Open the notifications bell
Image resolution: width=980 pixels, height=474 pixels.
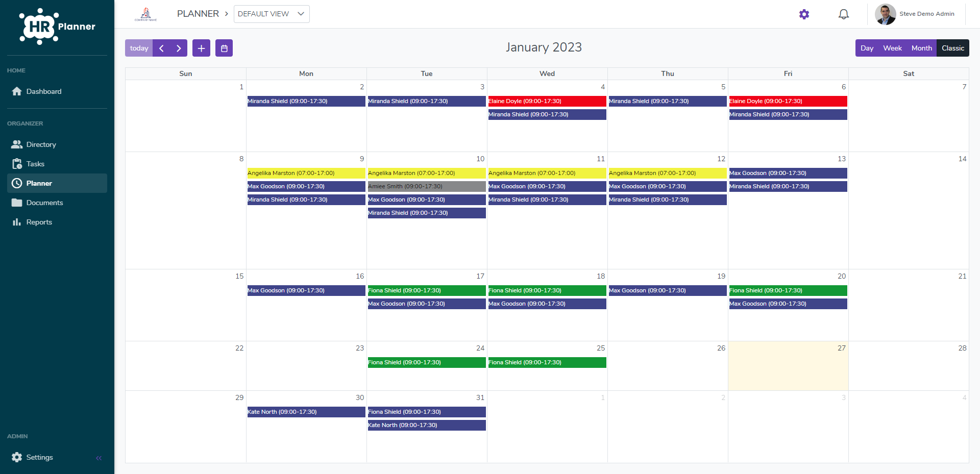843,14
